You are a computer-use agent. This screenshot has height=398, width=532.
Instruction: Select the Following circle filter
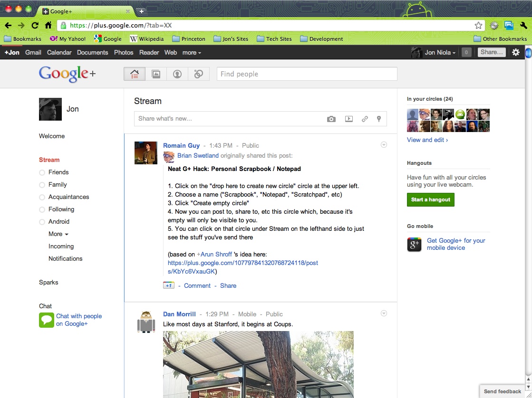coord(57,209)
